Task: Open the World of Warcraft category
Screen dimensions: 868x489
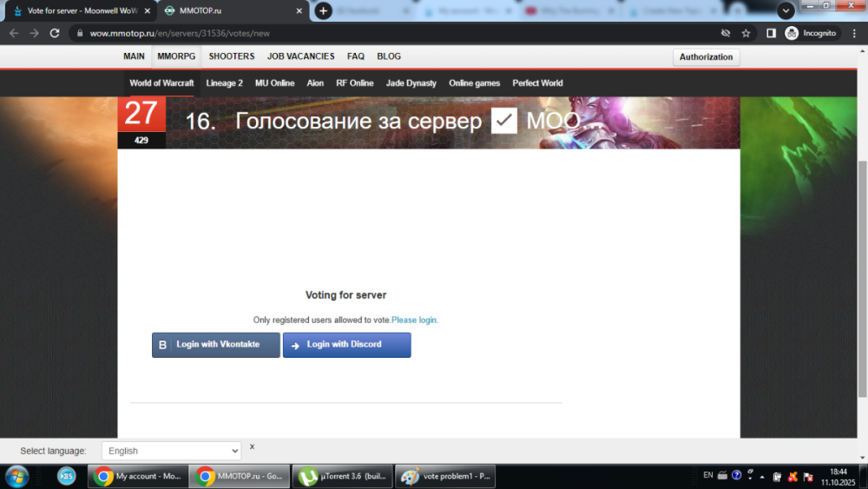Action: pos(161,83)
